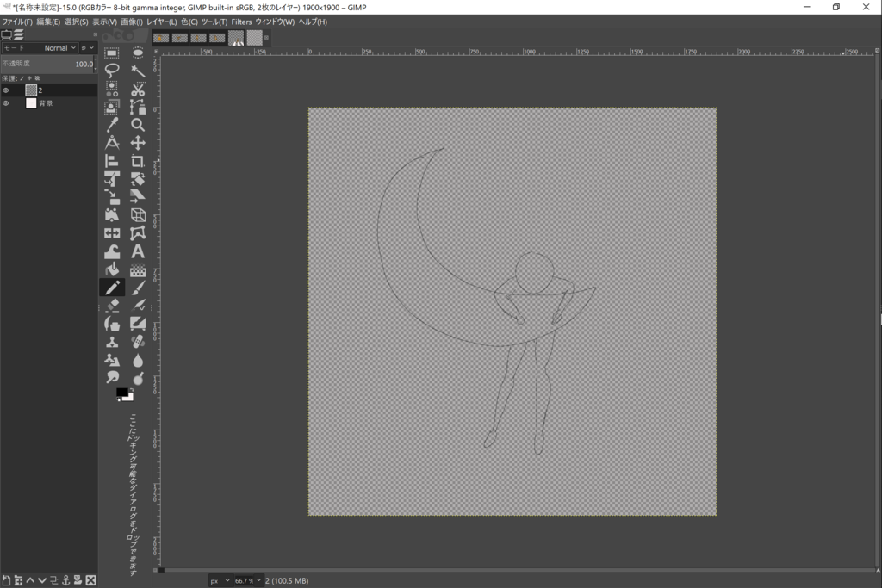Click the Text tool
This screenshot has width=882, height=588.
pyautogui.click(x=138, y=251)
